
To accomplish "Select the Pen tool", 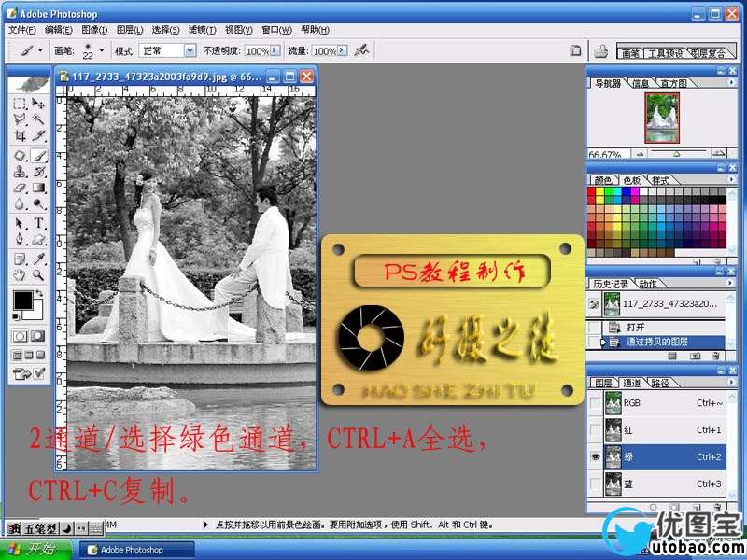I will tap(20, 239).
